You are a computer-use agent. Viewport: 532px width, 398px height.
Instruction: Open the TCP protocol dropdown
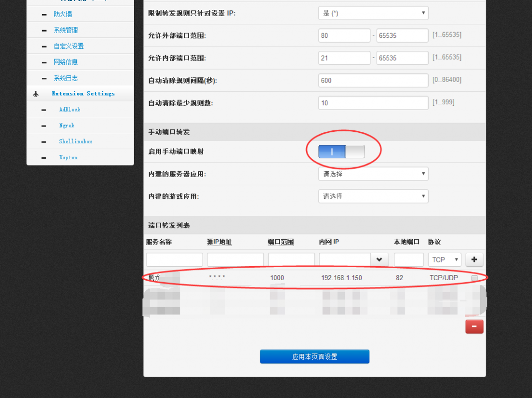444,259
